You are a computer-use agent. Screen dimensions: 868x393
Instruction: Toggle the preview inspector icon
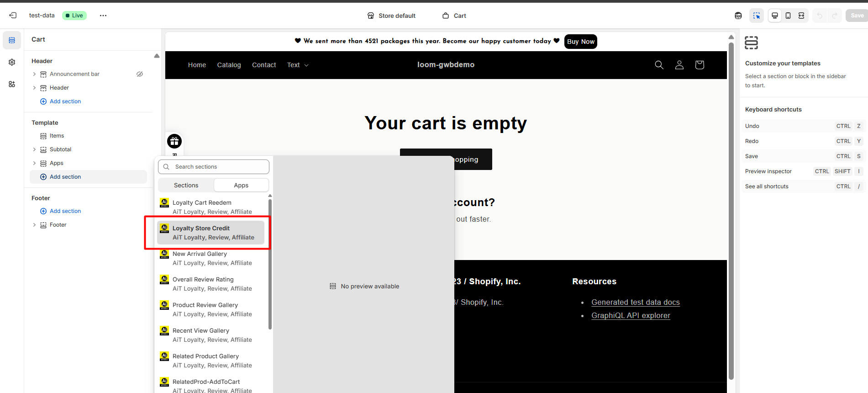tap(757, 16)
